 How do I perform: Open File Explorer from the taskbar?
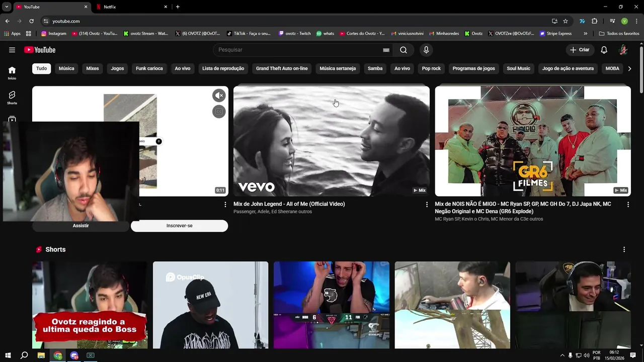(x=41, y=355)
